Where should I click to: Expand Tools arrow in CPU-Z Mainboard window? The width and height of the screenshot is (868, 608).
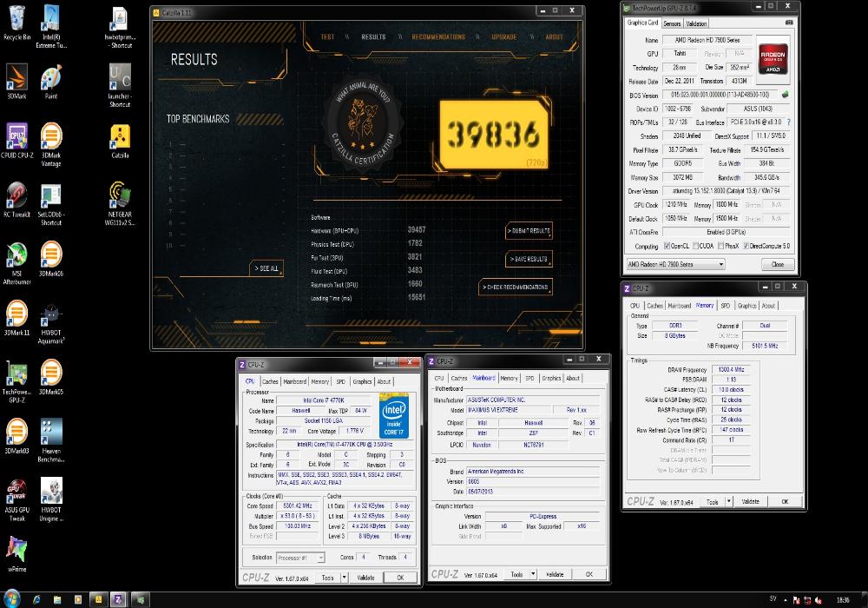pos(533,574)
